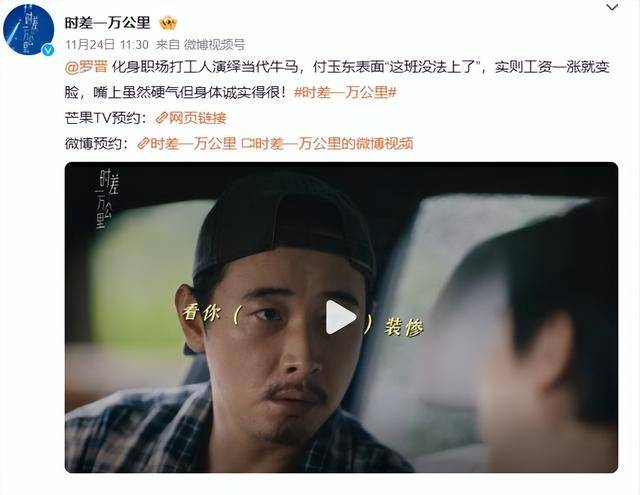This screenshot has height=495, width=640.
Task: Open the #时差一万公里# hashtag topic
Action: coord(345,93)
